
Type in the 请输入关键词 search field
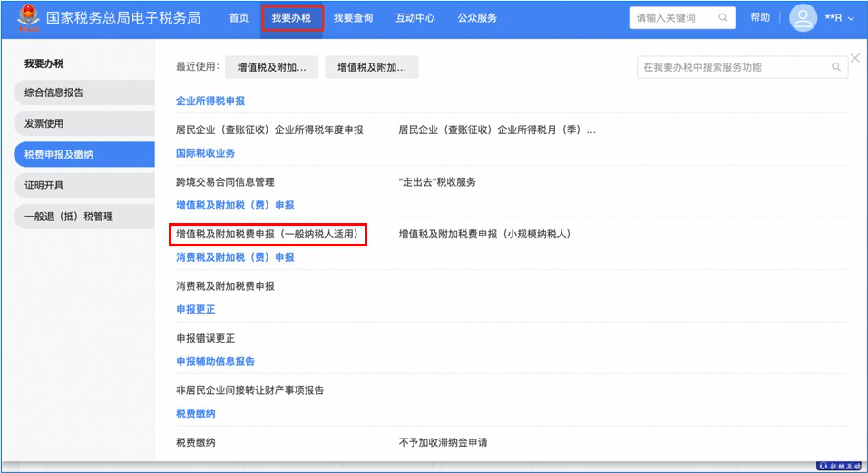(673, 18)
